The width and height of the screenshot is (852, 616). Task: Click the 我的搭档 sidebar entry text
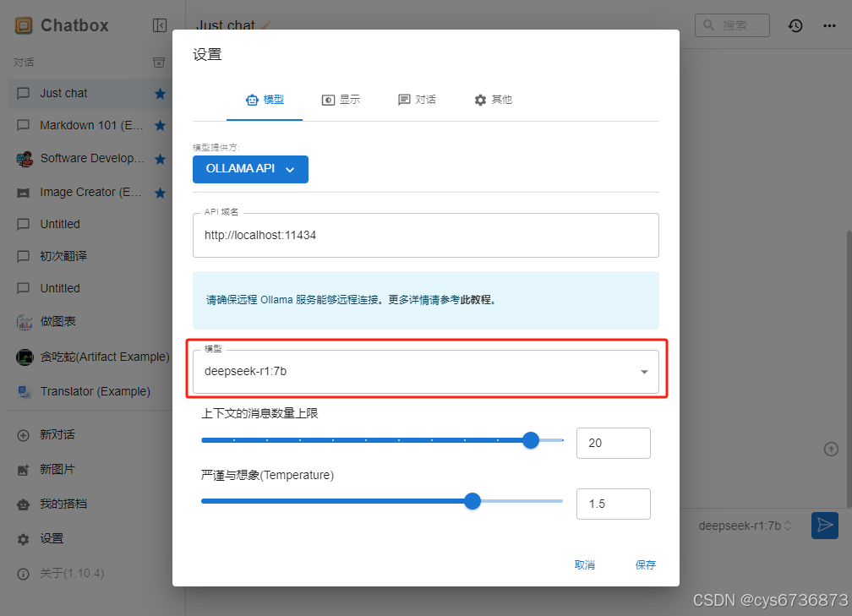click(63, 504)
